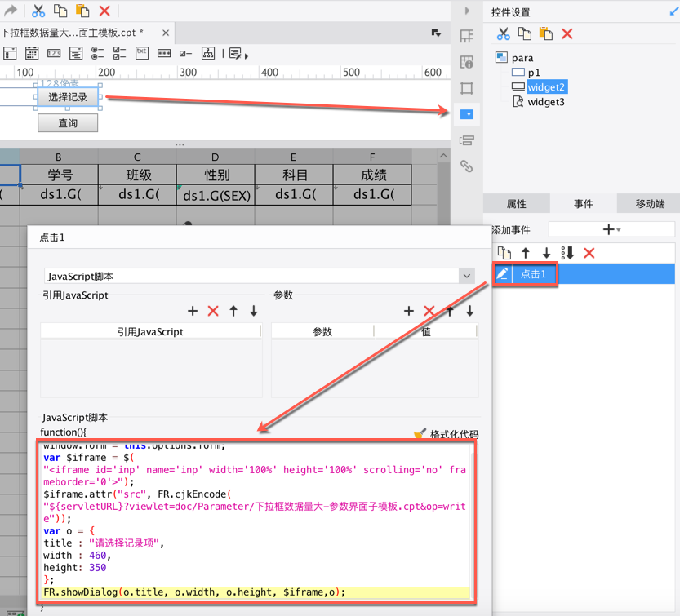Click the ds1.G(SEX) cell in column D
680x616 pixels.
coord(216,196)
